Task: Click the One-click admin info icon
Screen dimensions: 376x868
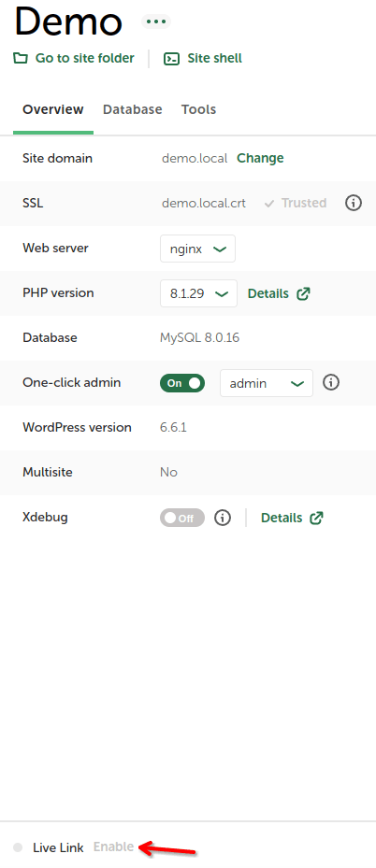Action: [331, 382]
